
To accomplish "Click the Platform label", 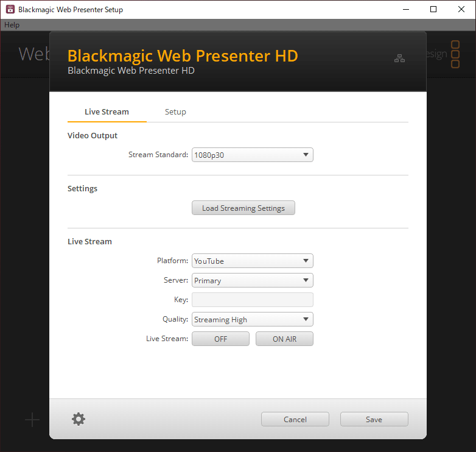I will click(x=172, y=261).
